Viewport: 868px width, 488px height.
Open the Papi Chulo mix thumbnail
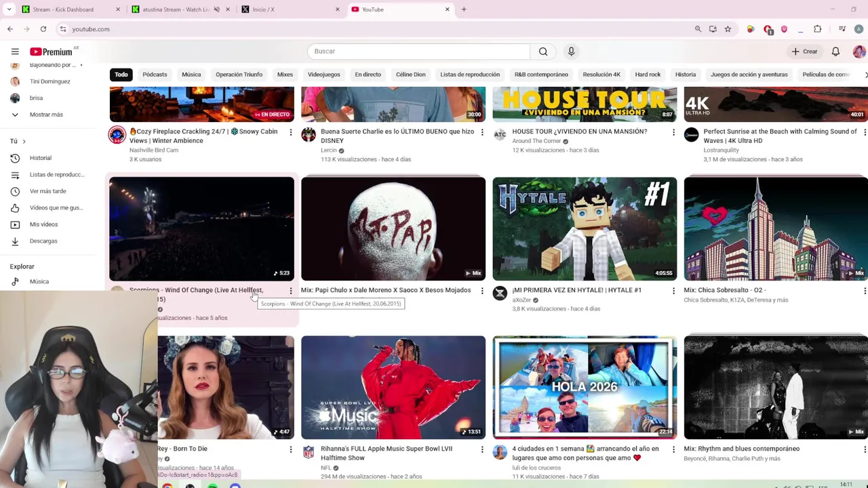pyautogui.click(x=393, y=228)
